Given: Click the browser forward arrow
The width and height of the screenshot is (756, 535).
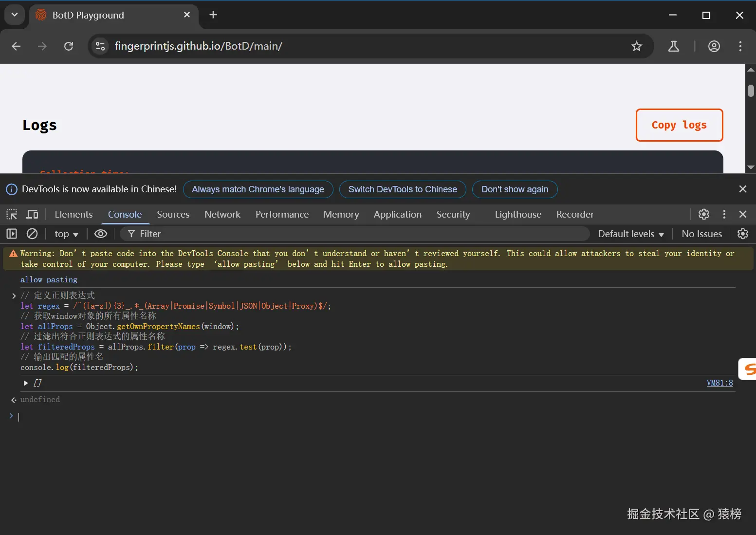Looking at the screenshot, I should (42, 46).
